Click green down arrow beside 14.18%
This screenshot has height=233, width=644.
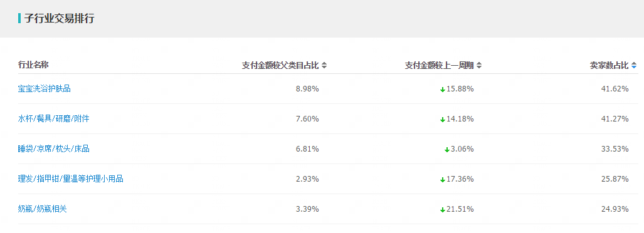click(442, 120)
